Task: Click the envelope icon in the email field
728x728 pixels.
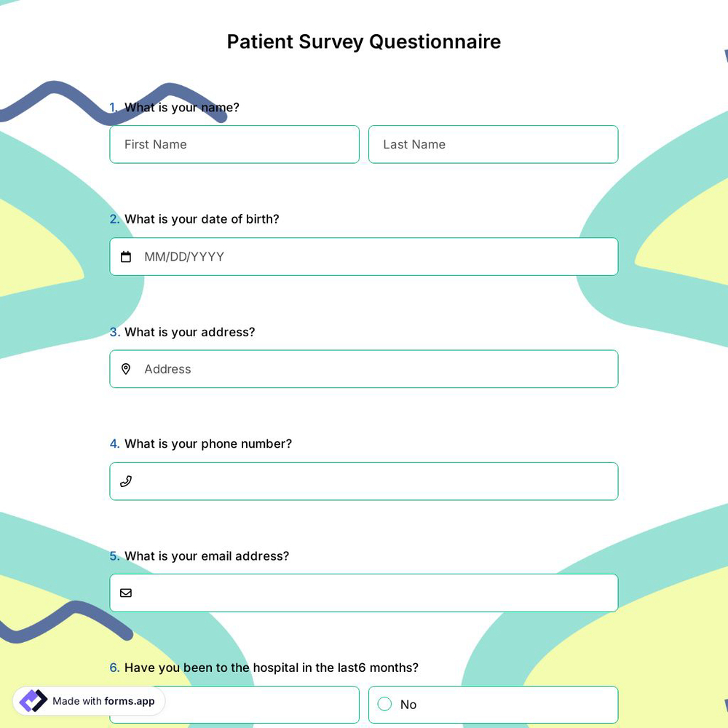Action: pyautogui.click(x=126, y=593)
